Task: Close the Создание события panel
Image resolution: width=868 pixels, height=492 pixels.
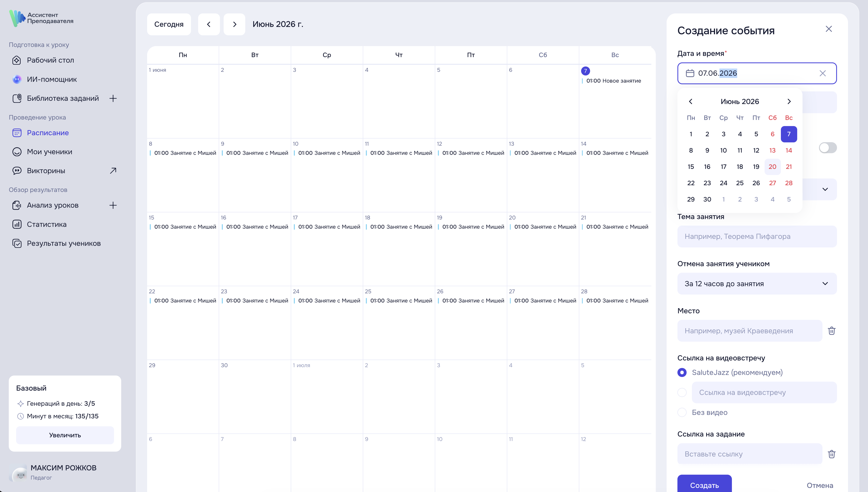Action: point(829,29)
